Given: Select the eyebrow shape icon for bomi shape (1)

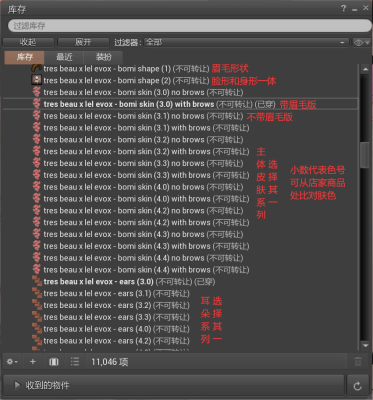Looking at the screenshot, I should coord(37,68).
